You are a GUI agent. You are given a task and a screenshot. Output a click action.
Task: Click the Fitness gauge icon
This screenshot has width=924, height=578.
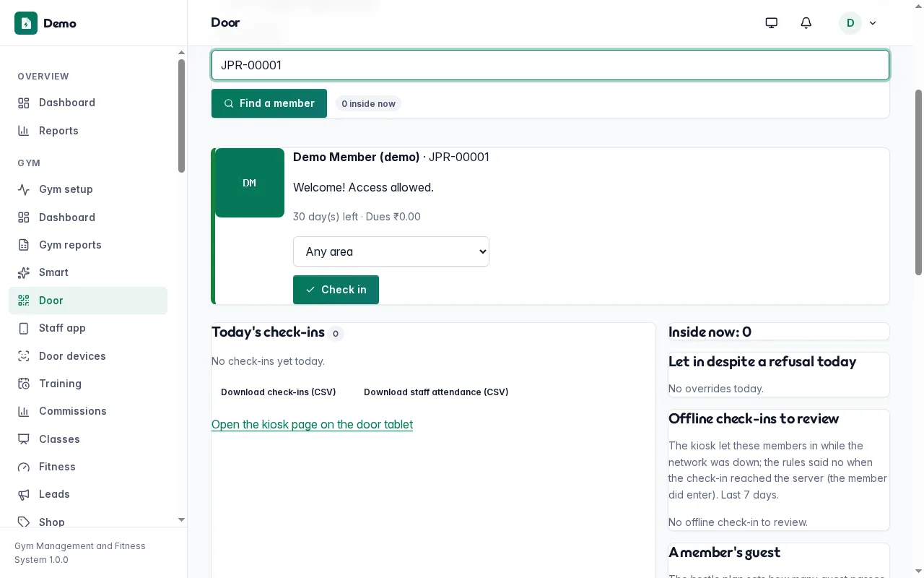(x=24, y=467)
